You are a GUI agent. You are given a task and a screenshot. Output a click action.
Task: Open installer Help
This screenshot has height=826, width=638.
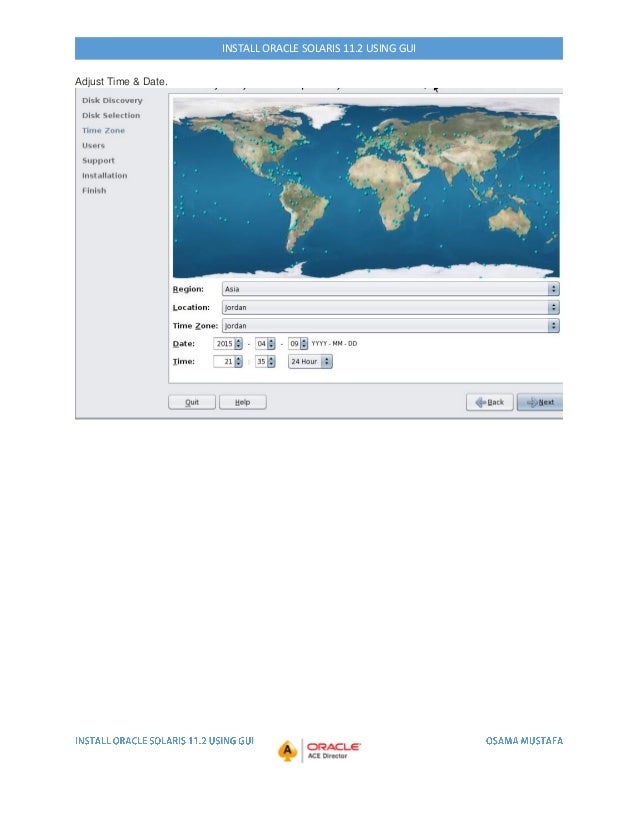(242, 402)
